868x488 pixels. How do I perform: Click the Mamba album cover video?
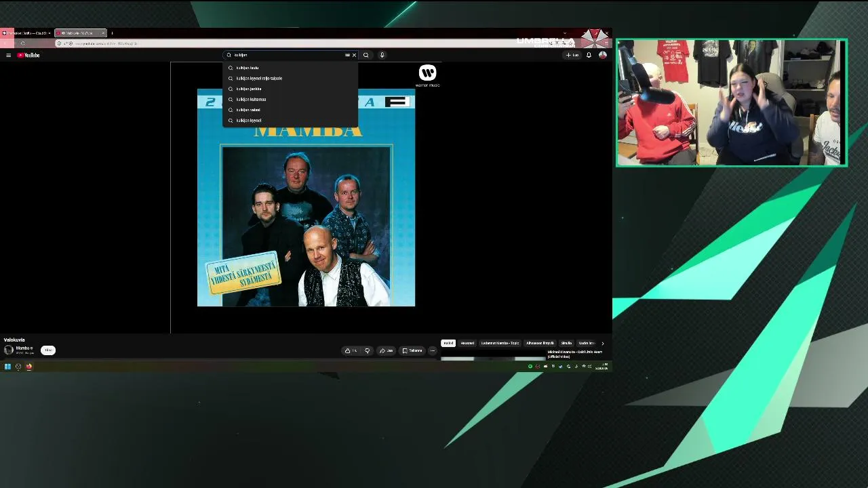click(306, 198)
